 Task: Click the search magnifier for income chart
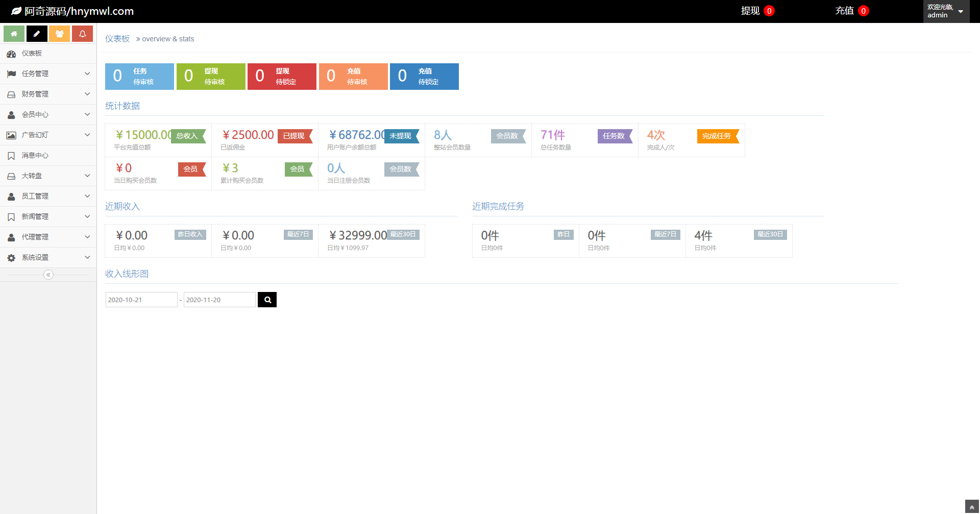pyautogui.click(x=267, y=300)
